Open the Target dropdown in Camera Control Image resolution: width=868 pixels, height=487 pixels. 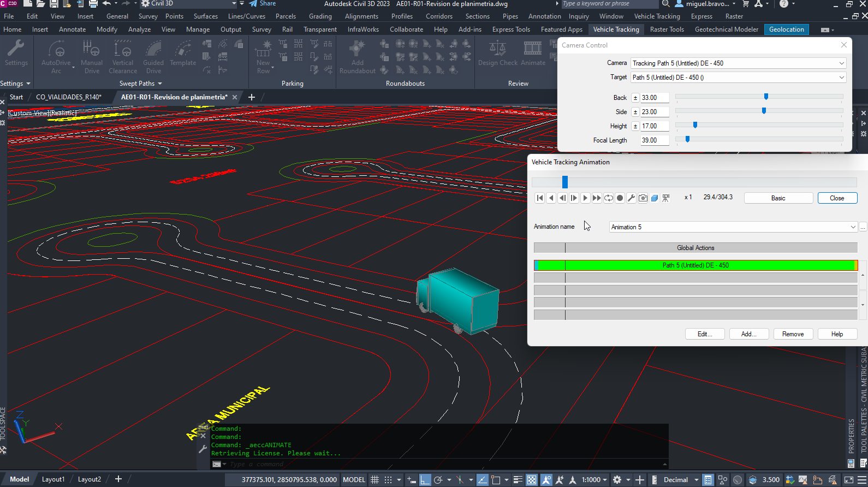[841, 78]
